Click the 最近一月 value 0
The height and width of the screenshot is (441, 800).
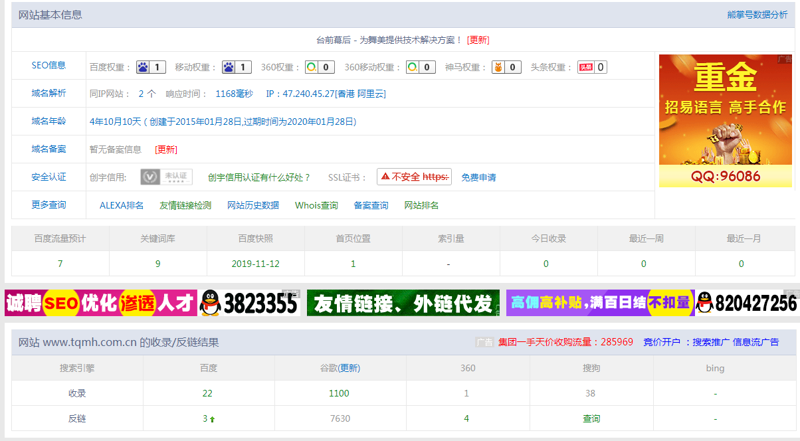pos(741,264)
